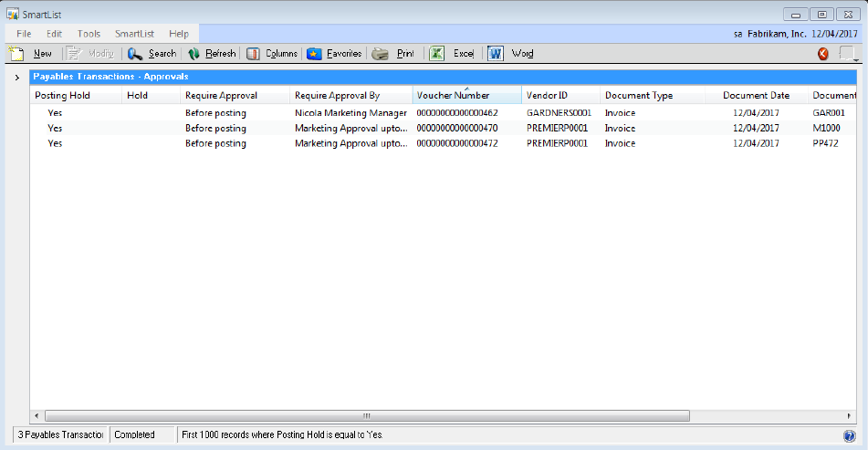This screenshot has height=450, width=868.
Task: Click the red stop icon in toolbar
Action: click(x=823, y=54)
